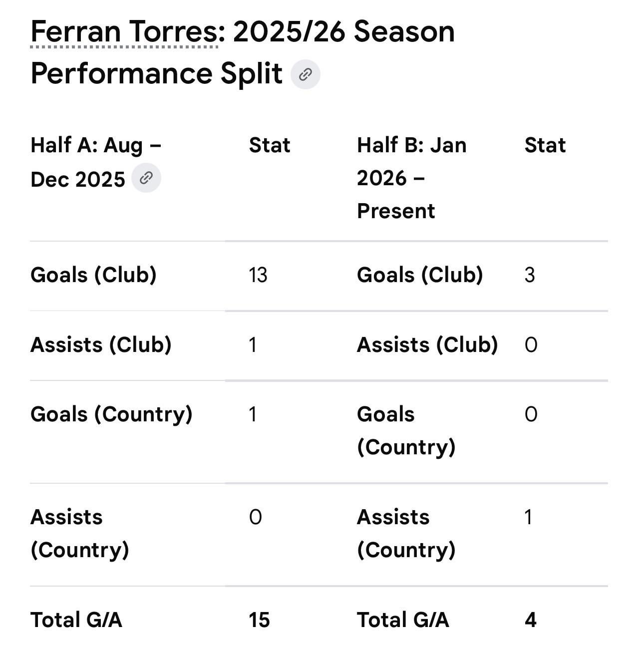
Task: Click the Assists (Club) label in Half A
Action: point(101,345)
